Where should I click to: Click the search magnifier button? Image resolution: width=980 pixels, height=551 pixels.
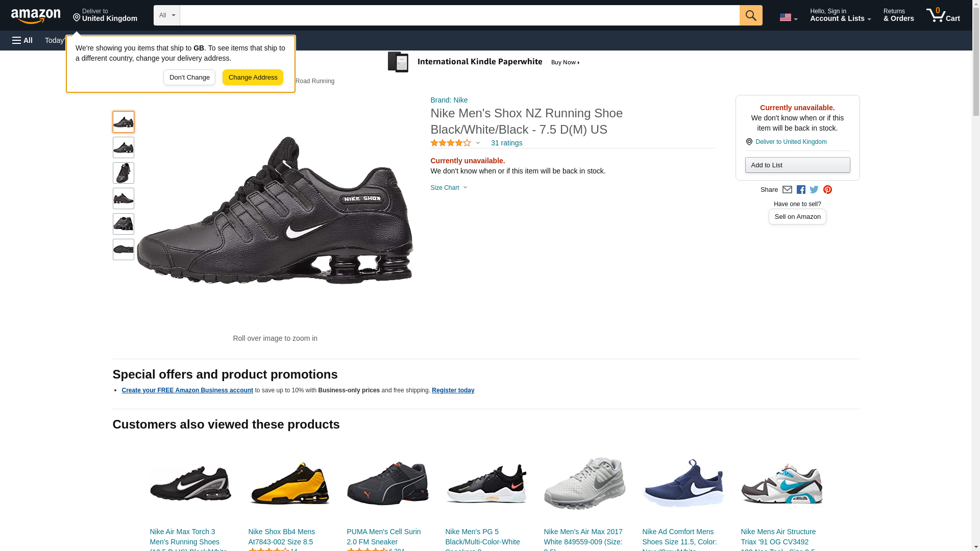pos(750,15)
